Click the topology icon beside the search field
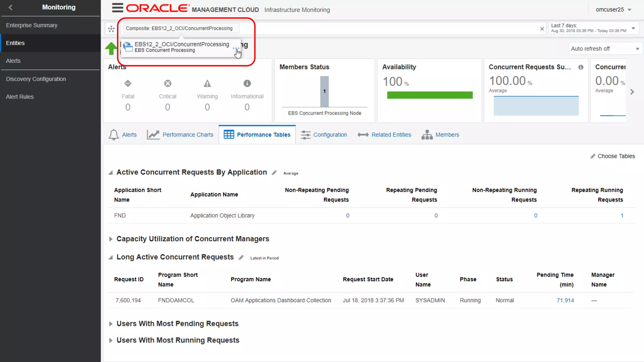This screenshot has height=362, width=644. tap(111, 29)
